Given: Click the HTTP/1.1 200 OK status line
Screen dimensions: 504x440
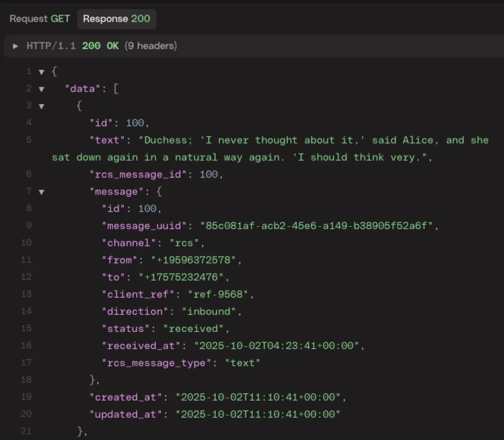Looking at the screenshot, I should [x=72, y=46].
